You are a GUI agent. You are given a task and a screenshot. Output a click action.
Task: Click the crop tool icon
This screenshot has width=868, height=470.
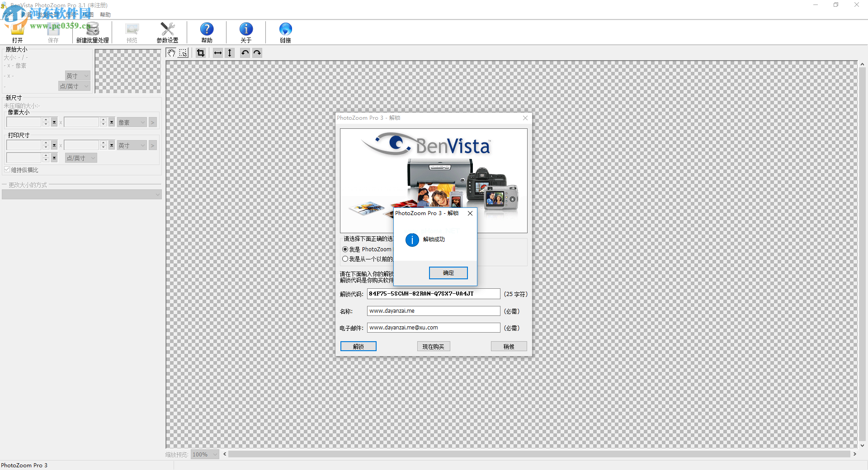201,53
